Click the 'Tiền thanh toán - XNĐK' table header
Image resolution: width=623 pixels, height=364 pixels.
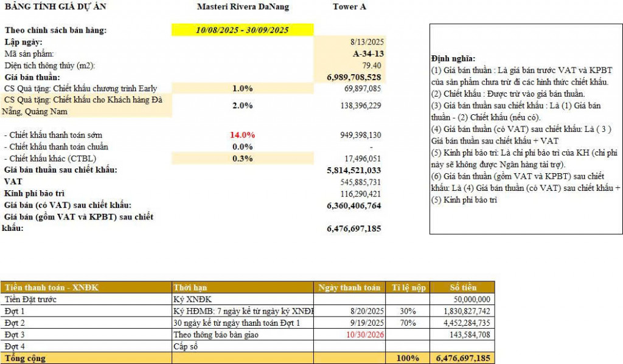86,287
